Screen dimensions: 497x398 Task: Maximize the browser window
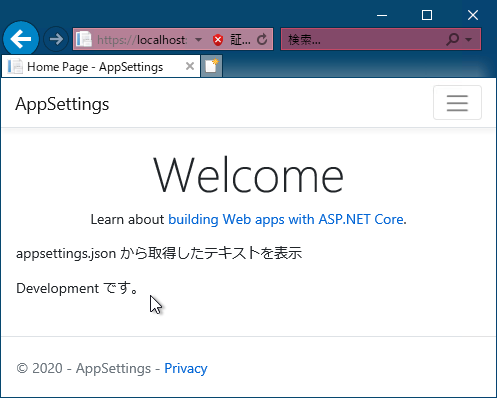coord(427,15)
